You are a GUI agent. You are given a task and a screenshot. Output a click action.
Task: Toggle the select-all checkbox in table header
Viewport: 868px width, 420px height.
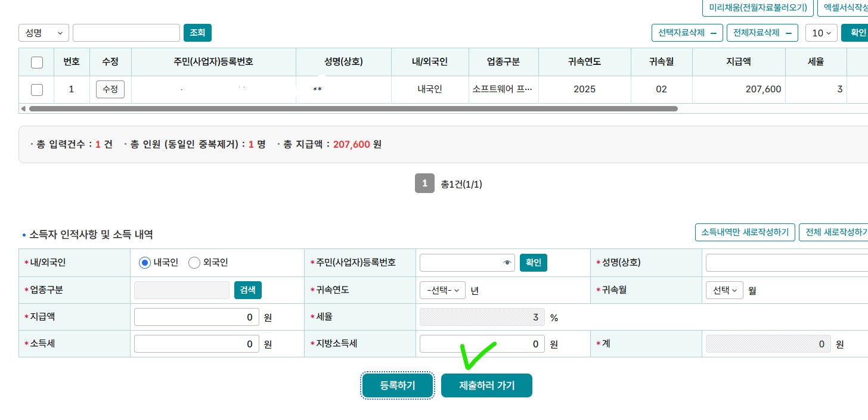36,62
